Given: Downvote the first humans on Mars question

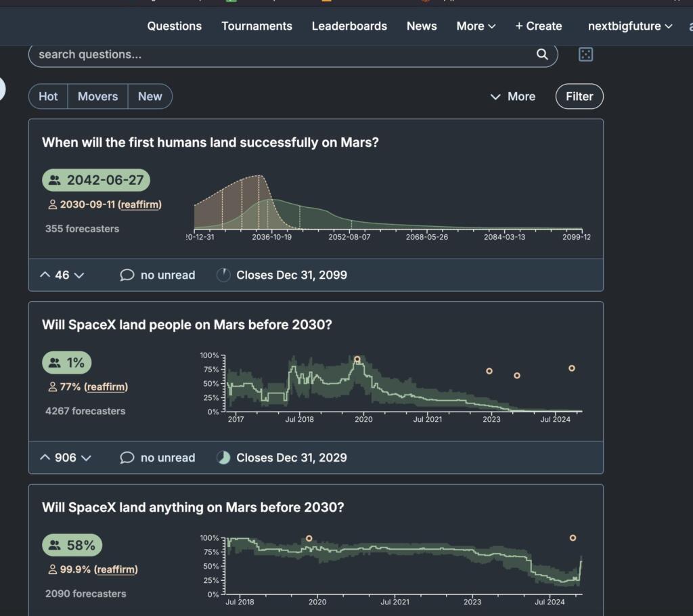Looking at the screenshot, I should tap(79, 275).
